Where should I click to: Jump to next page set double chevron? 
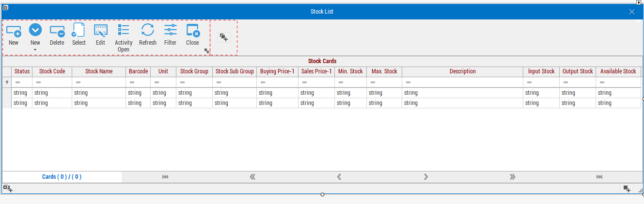513,177
